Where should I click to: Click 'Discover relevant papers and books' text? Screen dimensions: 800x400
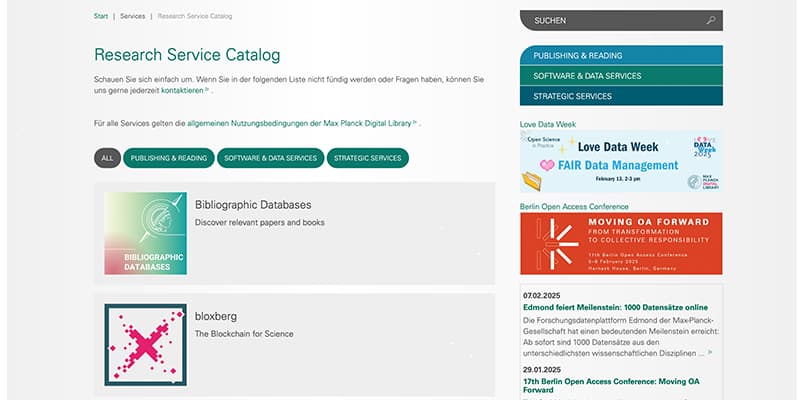260,222
